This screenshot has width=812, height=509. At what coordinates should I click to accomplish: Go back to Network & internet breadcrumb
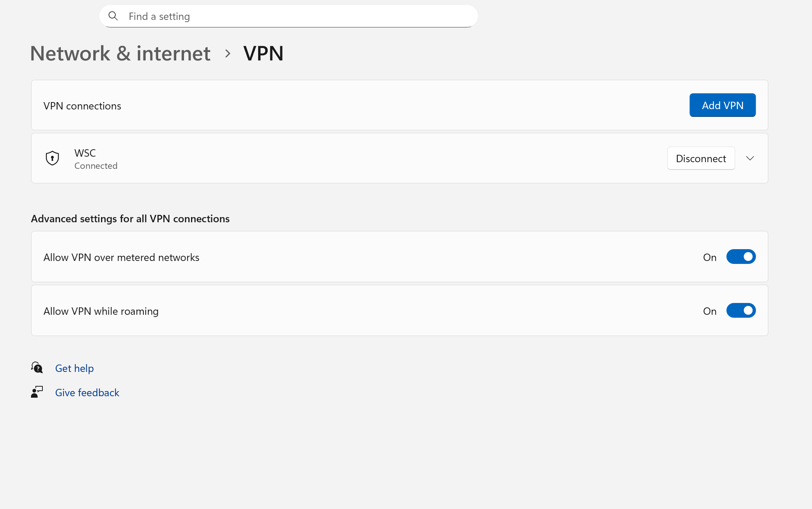[x=120, y=53]
